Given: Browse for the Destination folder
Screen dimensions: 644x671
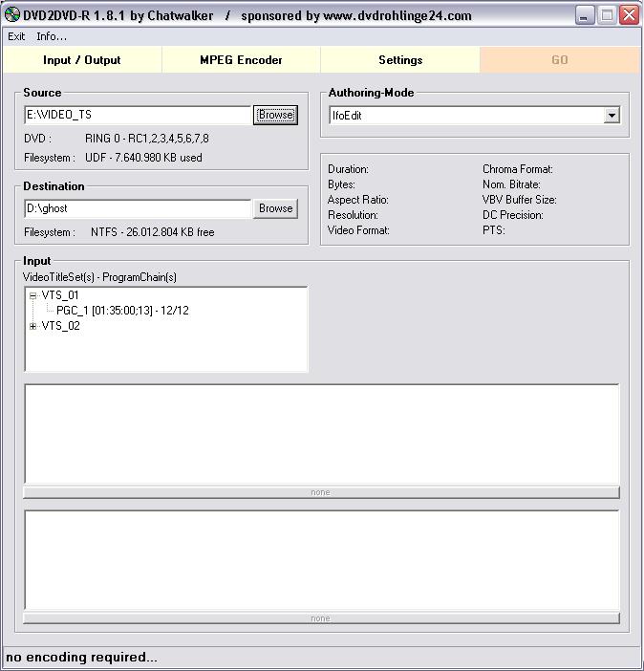Looking at the screenshot, I should (275, 208).
